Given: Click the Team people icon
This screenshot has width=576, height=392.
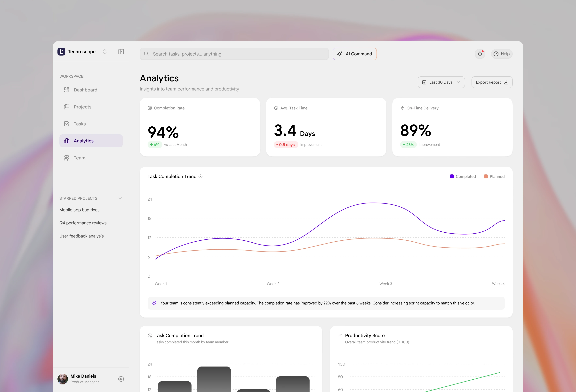Looking at the screenshot, I should (x=66, y=158).
